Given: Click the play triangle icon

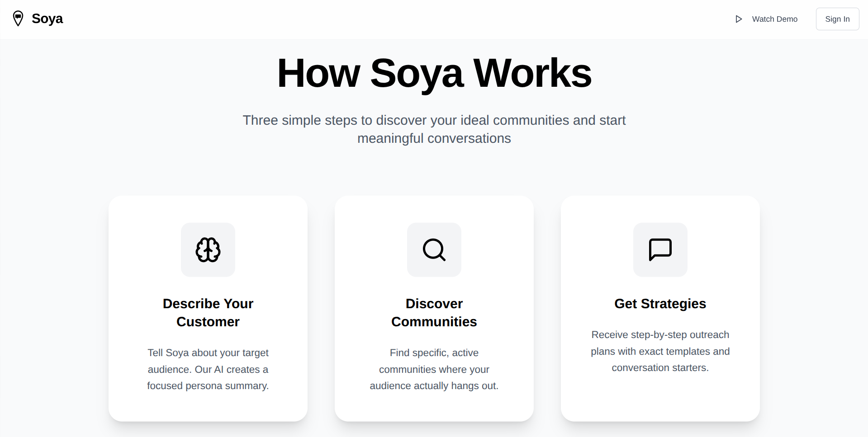Looking at the screenshot, I should 739,19.
